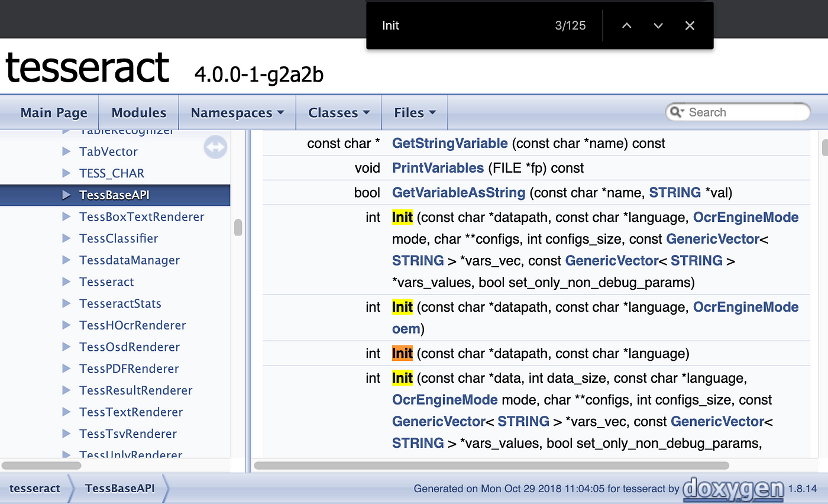
Task: Select TessTextRenderer in class tree
Action: pyautogui.click(x=131, y=412)
